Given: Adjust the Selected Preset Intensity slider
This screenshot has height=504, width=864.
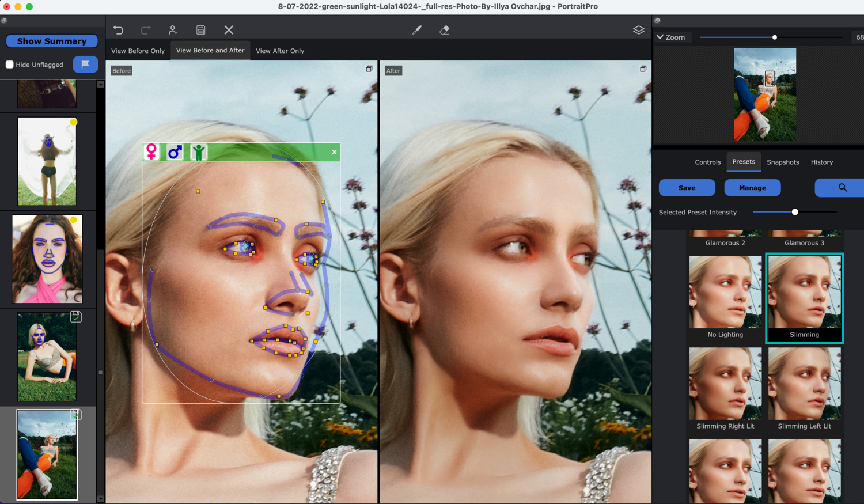Looking at the screenshot, I should coord(795,212).
